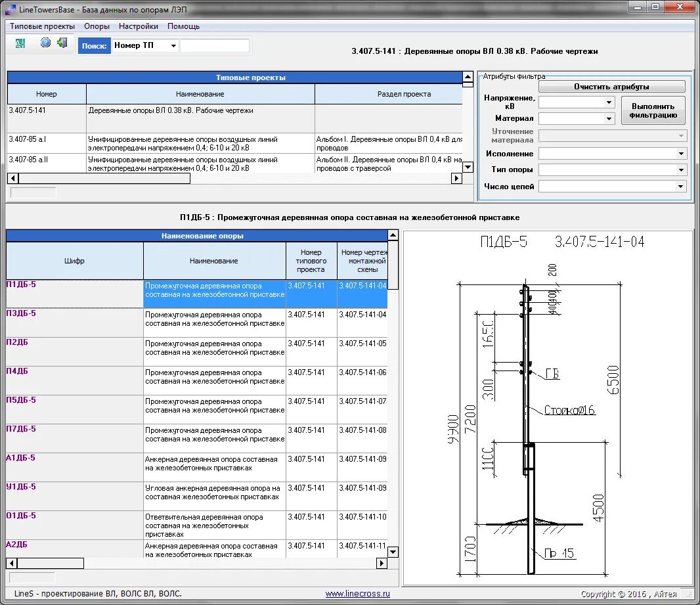This screenshot has height=605, width=700.
Task: Select tower code П5ДБ-5
Action: 74,409
